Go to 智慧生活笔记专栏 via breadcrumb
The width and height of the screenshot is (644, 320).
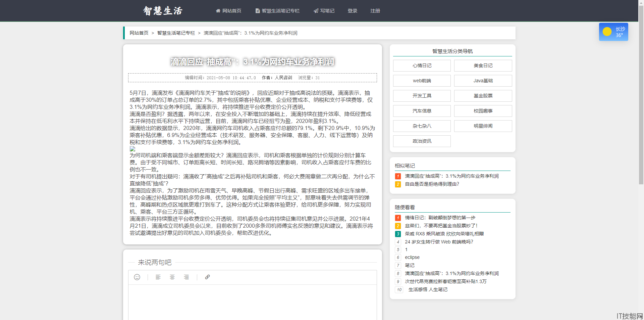coord(176,33)
